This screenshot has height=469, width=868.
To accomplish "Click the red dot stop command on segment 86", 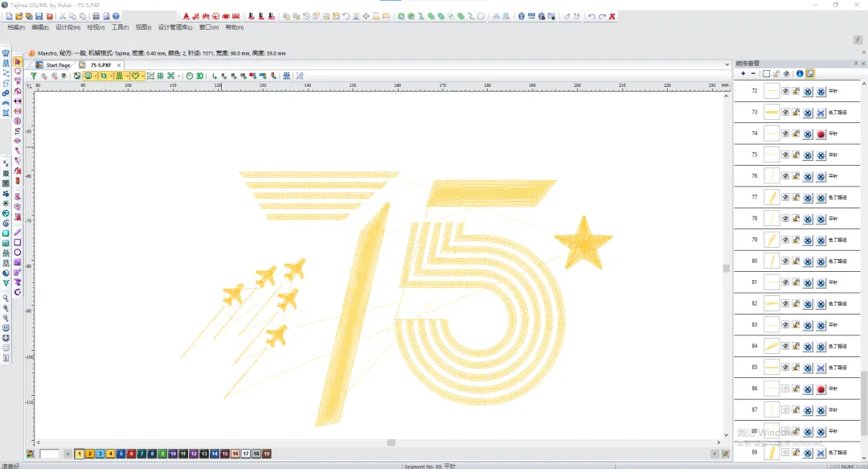I will 821,389.
